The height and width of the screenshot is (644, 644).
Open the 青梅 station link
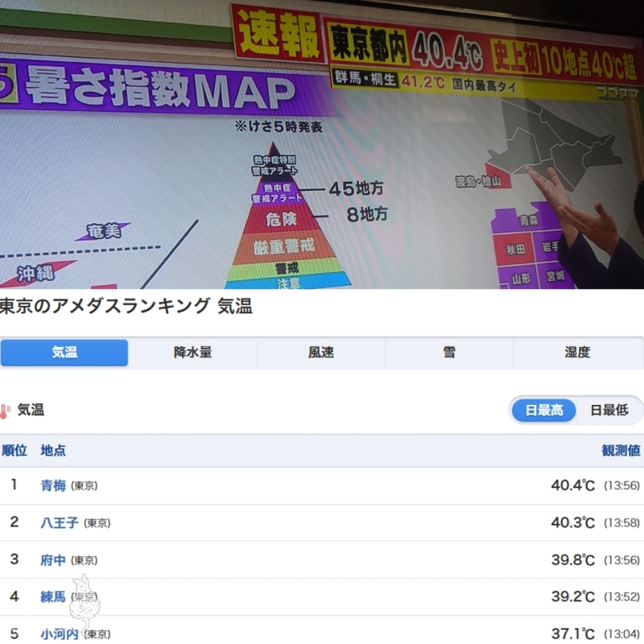pyautogui.click(x=53, y=485)
